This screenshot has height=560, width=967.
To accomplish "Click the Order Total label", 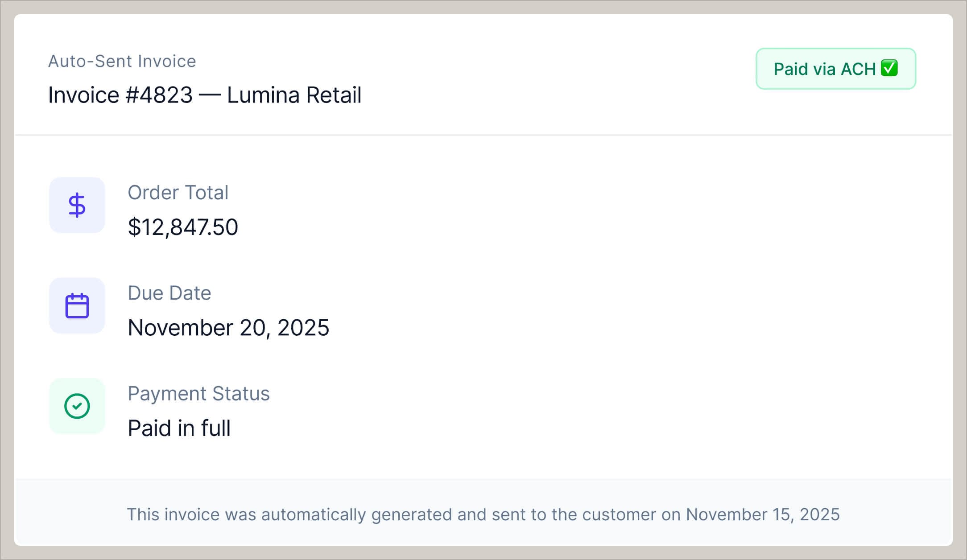I will (x=178, y=193).
